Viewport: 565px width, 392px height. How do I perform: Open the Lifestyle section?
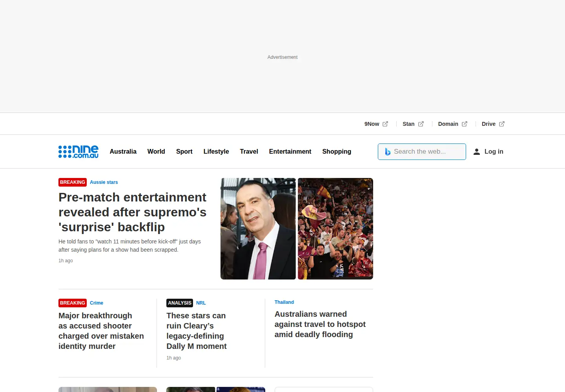pos(216,151)
